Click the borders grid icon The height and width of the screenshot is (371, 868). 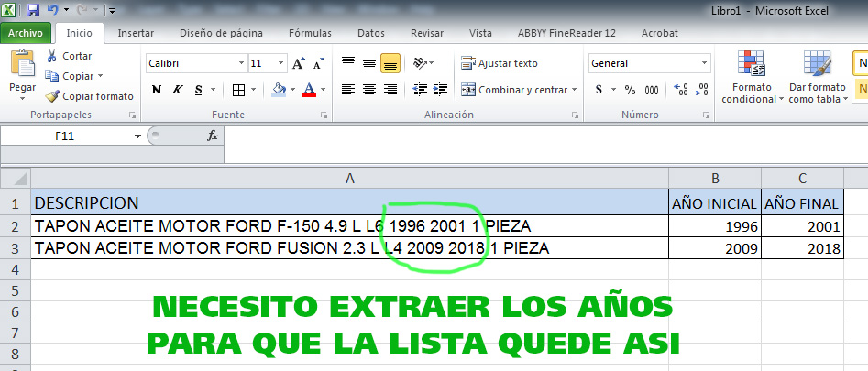tap(238, 90)
